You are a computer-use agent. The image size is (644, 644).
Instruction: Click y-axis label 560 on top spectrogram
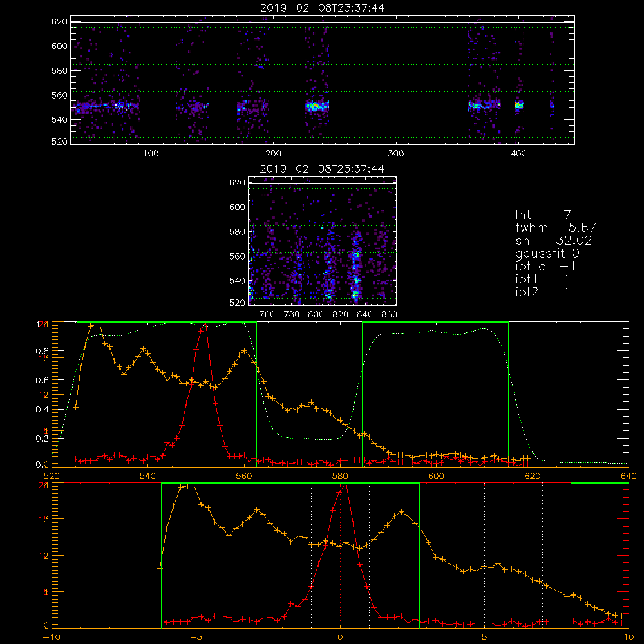pyautogui.click(x=59, y=95)
